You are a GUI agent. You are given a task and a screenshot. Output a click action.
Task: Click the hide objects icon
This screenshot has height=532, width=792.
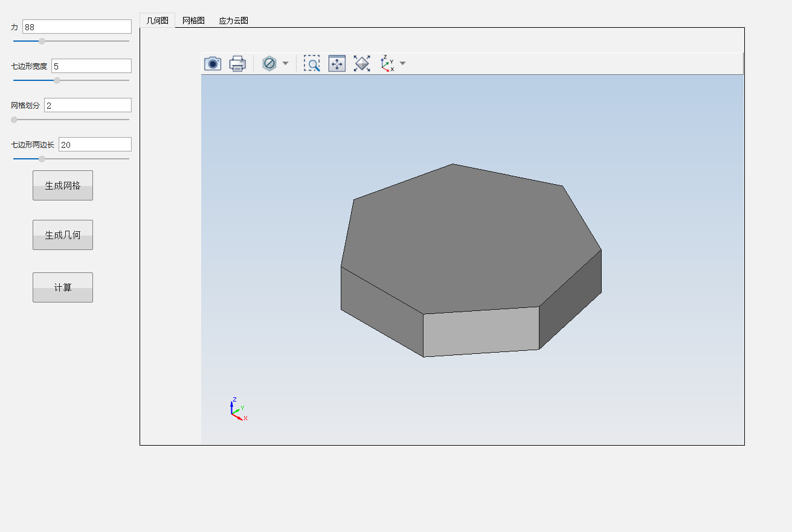click(269, 63)
